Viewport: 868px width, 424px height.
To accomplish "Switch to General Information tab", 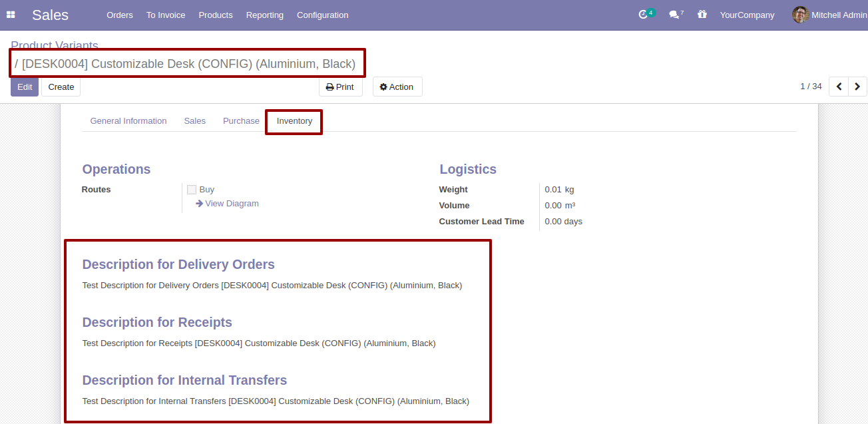I will tap(128, 121).
